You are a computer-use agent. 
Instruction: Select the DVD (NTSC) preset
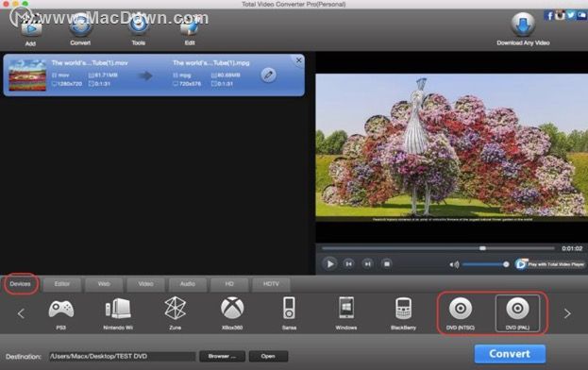[x=461, y=313]
